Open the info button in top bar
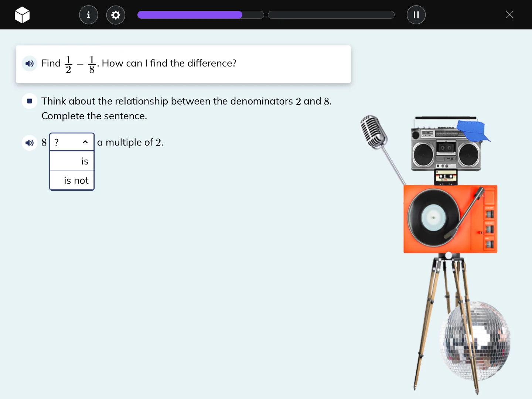This screenshot has height=399, width=532. pyautogui.click(x=89, y=15)
